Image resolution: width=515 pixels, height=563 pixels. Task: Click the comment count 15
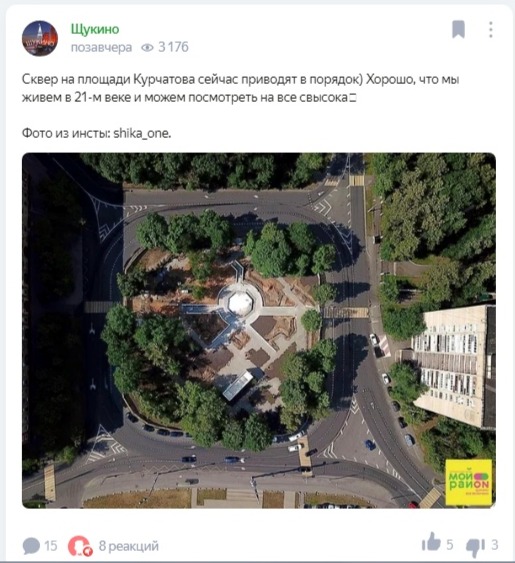[x=51, y=546]
